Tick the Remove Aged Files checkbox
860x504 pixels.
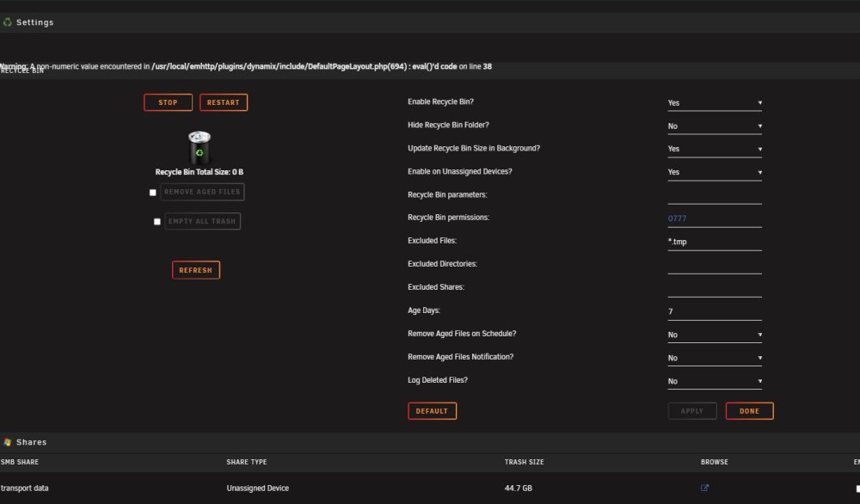[152, 193]
